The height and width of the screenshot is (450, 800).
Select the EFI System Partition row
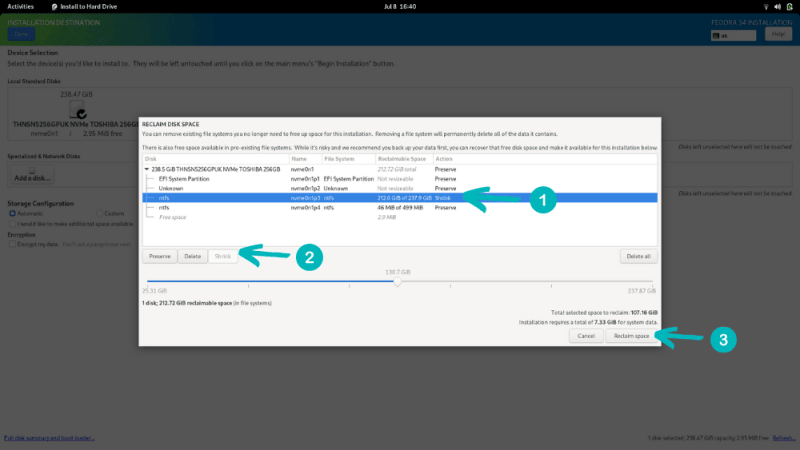point(399,179)
